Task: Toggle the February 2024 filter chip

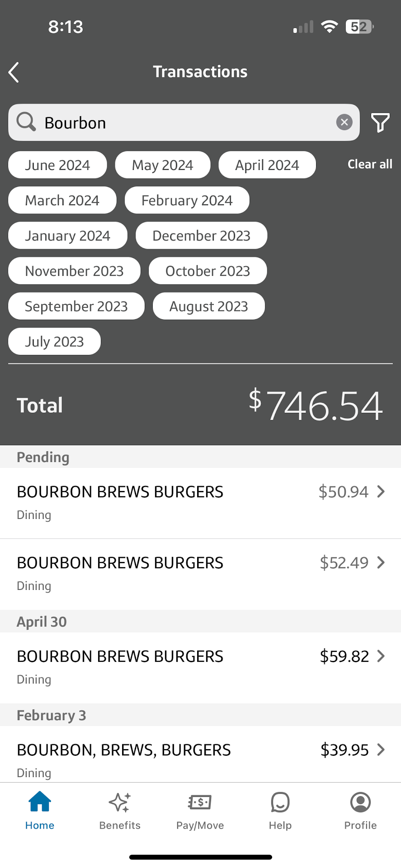Action: tap(187, 200)
